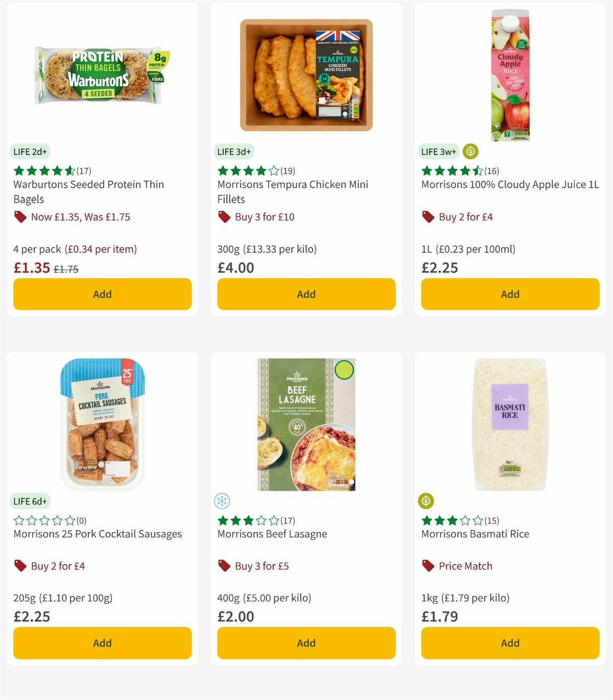
Task: Click the empty star rating on Pork Cocktail Sausages
Action: (44, 520)
